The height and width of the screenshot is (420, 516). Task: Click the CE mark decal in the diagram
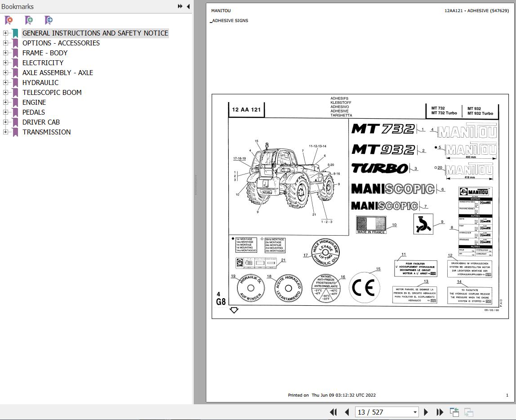364,287
